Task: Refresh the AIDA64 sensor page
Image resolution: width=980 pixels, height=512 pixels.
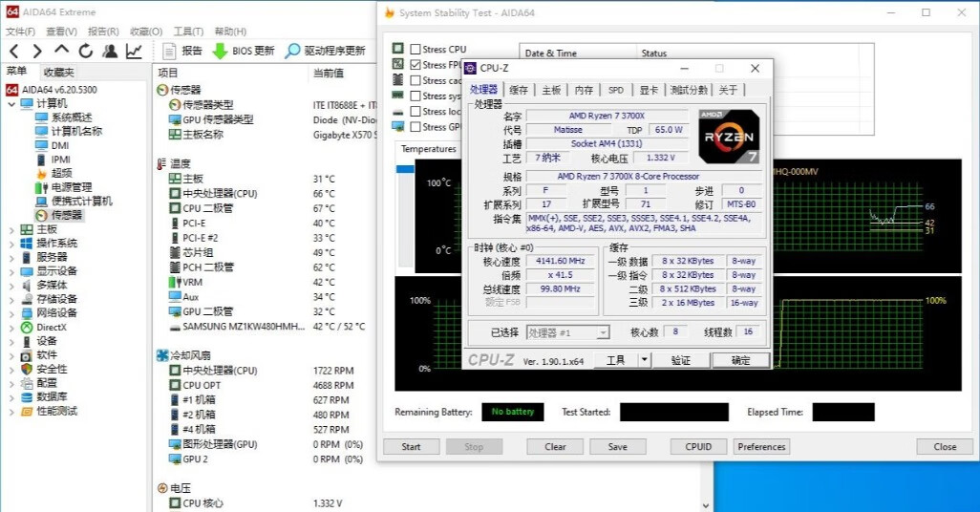Action: [86, 51]
